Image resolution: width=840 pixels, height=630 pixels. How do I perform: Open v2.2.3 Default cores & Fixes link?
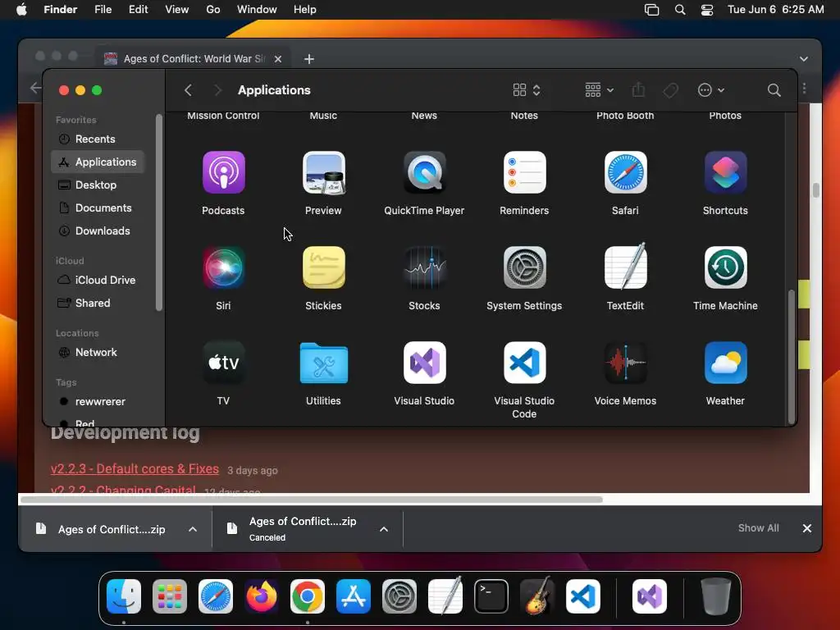(135, 468)
